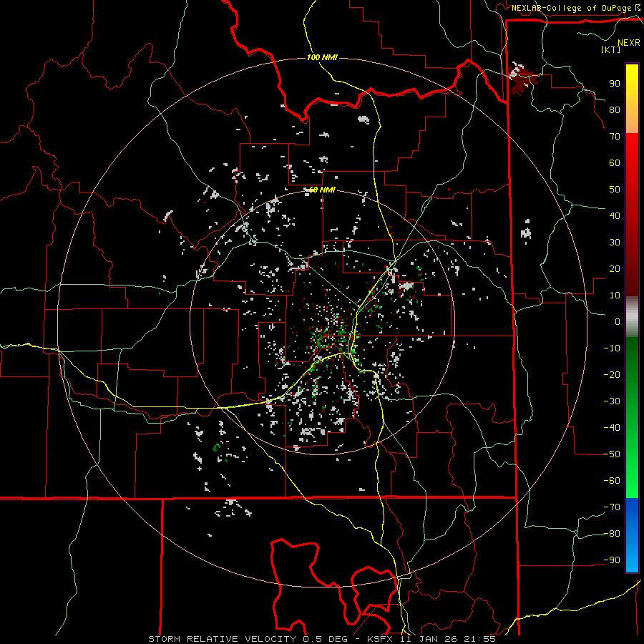Click the "100 NMI" range ring label
This screenshot has height=644, width=644.
coord(322,57)
